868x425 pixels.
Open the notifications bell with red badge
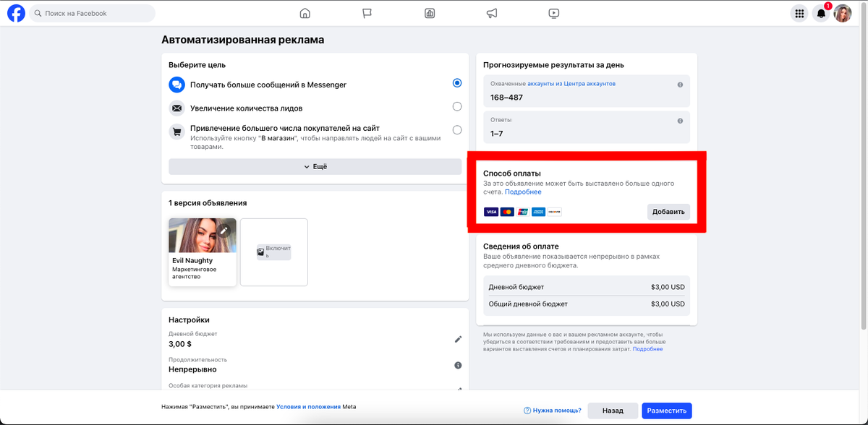coord(821,12)
